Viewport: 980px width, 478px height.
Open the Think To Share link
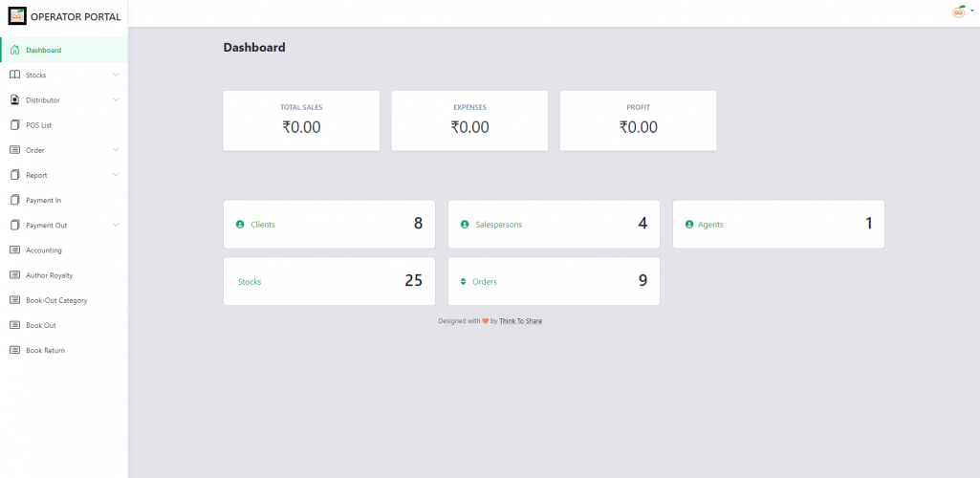tap(520, 321)
